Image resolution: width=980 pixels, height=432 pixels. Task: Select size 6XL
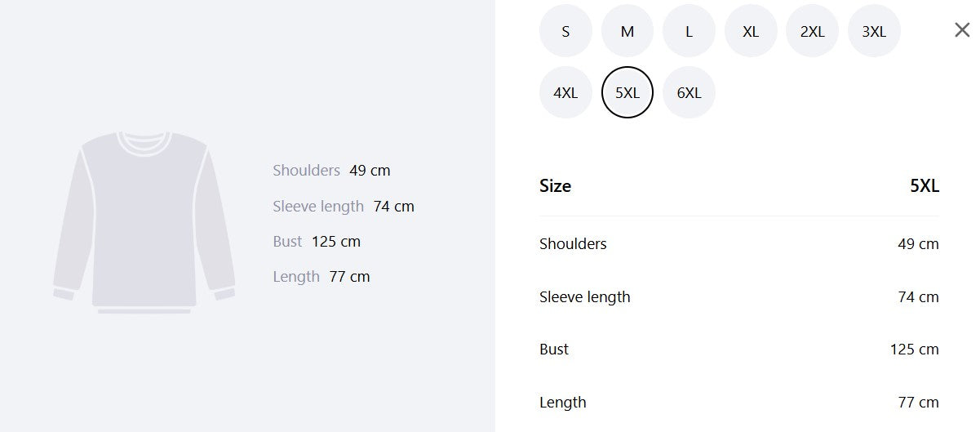click(x=689, y=92)
